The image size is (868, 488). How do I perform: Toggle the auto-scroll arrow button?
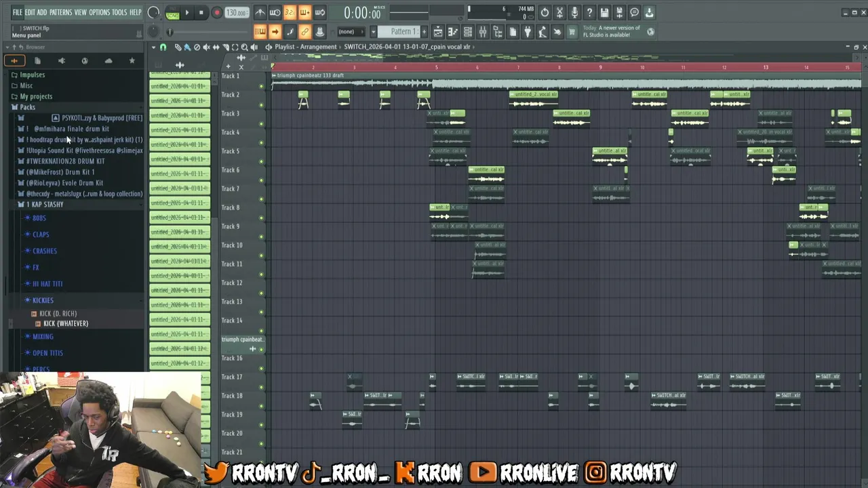coord(275,32)
